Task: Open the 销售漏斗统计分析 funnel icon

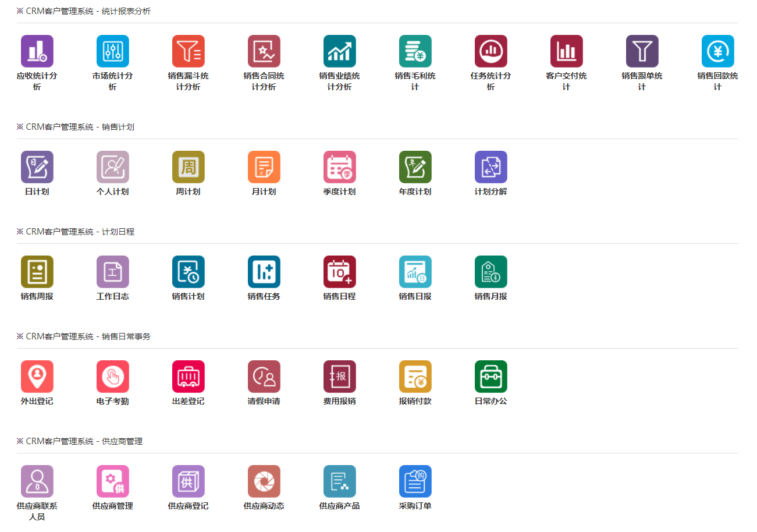Action: [188, 51]
